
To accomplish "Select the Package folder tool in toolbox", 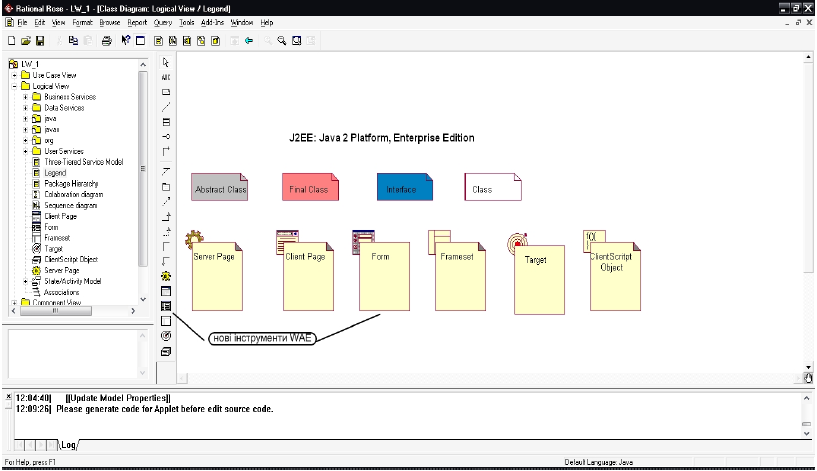I will tap(166, 187).
